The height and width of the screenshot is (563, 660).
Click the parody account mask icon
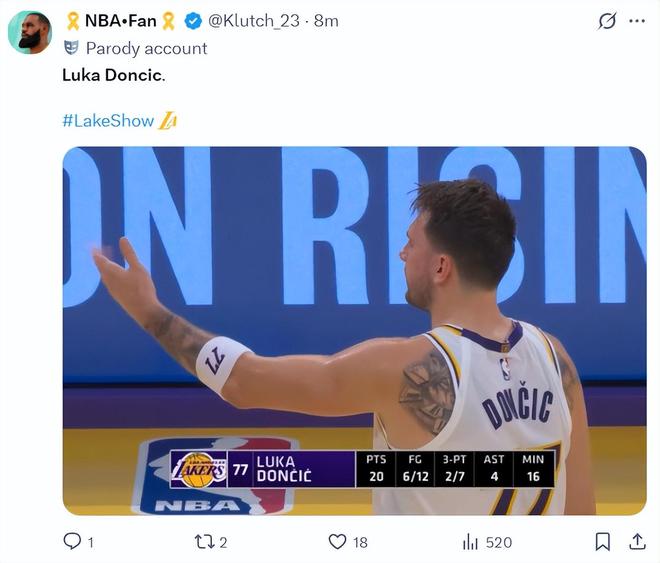(71, 48)
